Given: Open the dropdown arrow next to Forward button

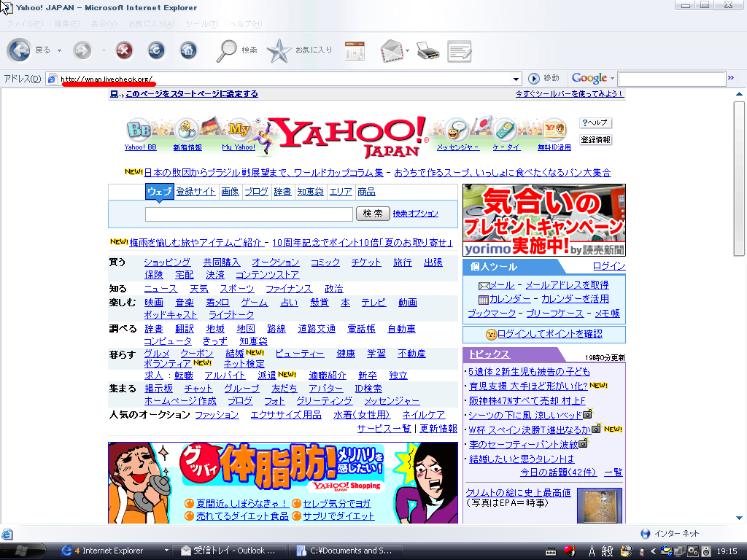Looking at the screenshot, I should pyautogui.click(x=104, y=50).
